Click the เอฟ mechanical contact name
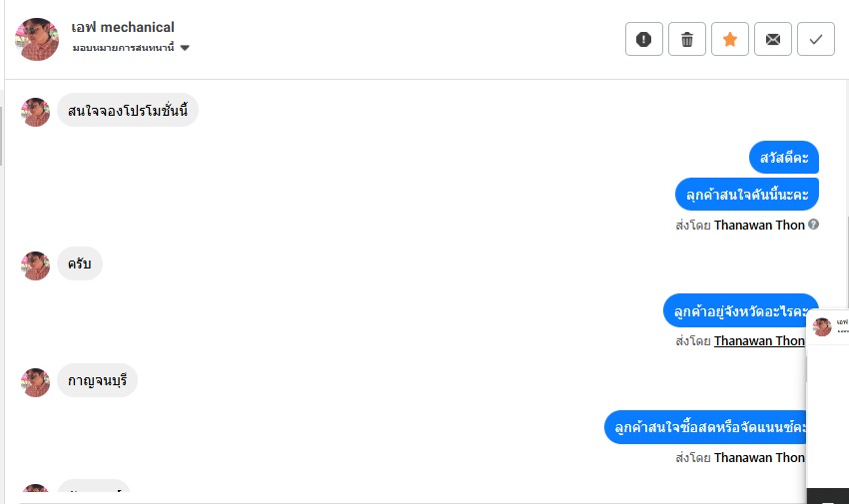849x504 pixels. [x=123, y=27]
